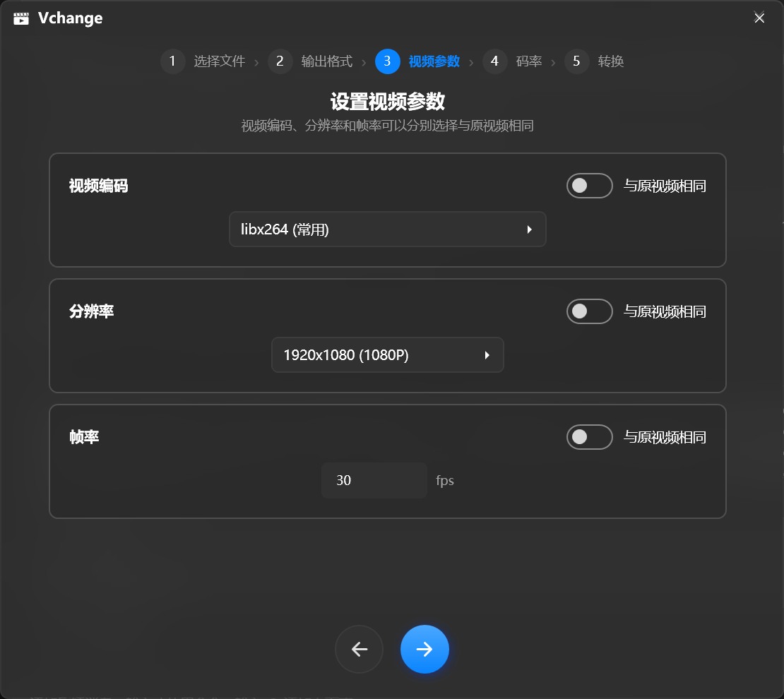The height and width of the screenshot is (699, 784).
Task: Jump to step 5 转换
Action: point(595,61)
